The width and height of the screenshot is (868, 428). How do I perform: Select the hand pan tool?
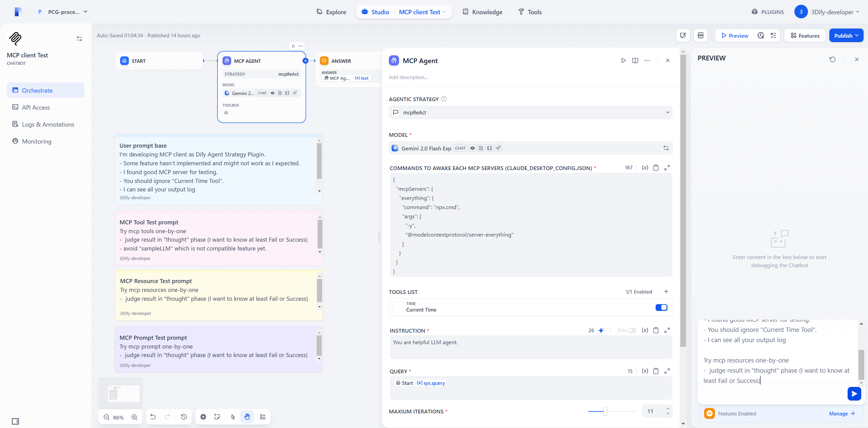(x=247, y=417)
